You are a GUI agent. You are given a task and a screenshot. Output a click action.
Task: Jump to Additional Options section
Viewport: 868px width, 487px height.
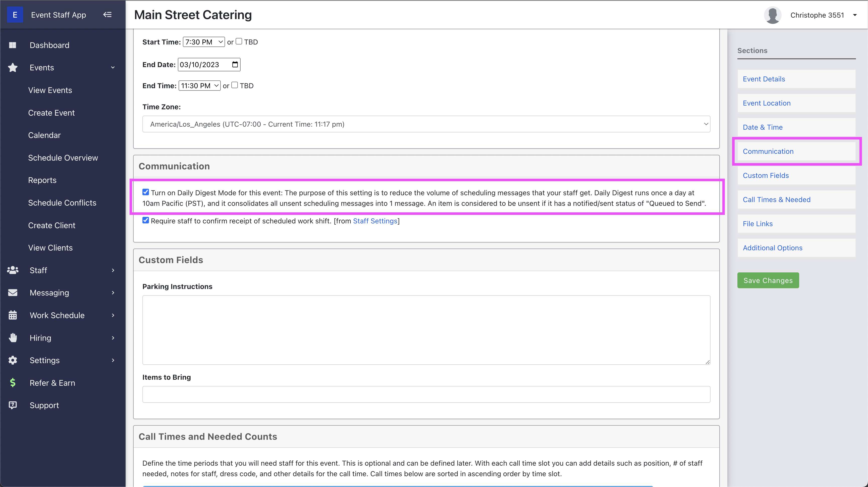(x=796, y=248)
